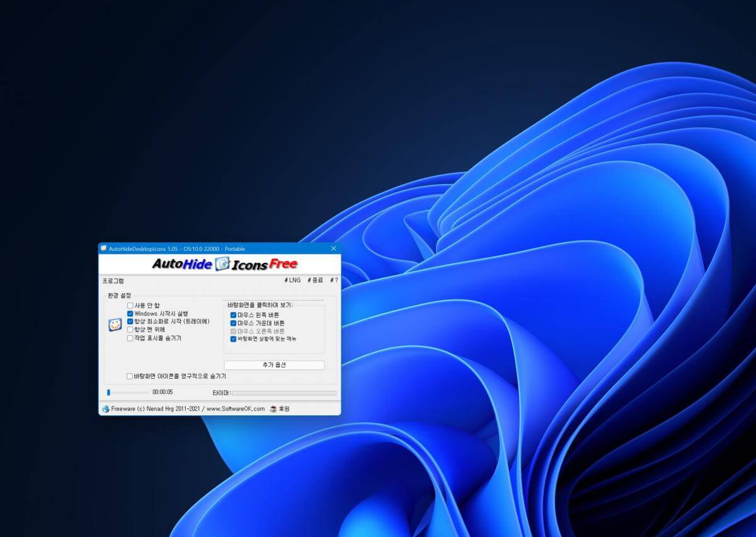Check the 항상 맨 위에 option
The image size is (756, 537).
(130, 330)
